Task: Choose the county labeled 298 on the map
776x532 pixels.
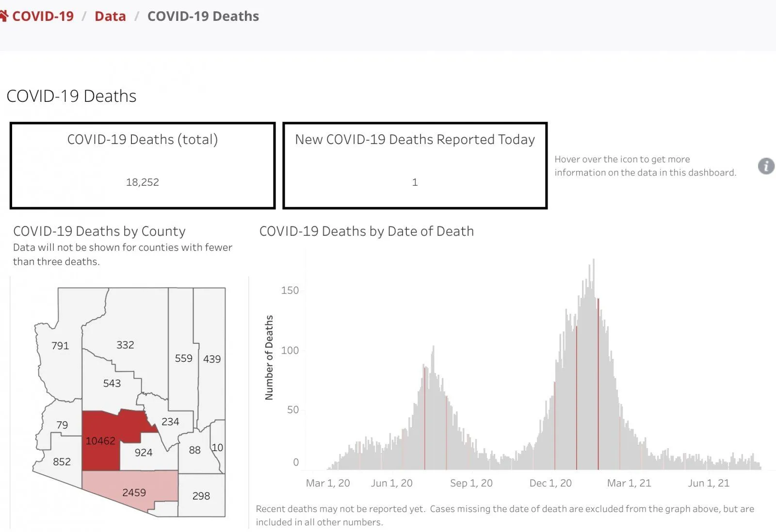Action: click(201, 496)
